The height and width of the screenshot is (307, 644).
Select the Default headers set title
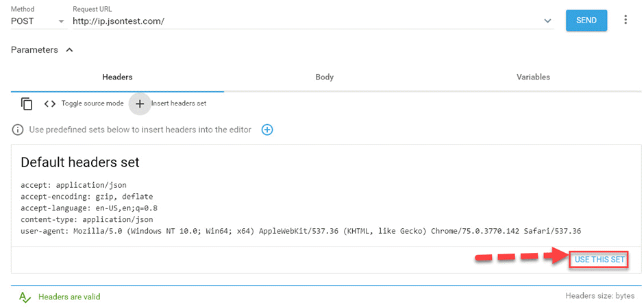80,162
